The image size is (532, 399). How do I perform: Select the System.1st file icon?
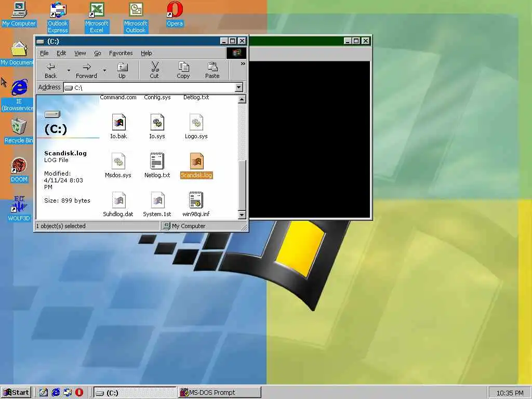coord(157,200)
